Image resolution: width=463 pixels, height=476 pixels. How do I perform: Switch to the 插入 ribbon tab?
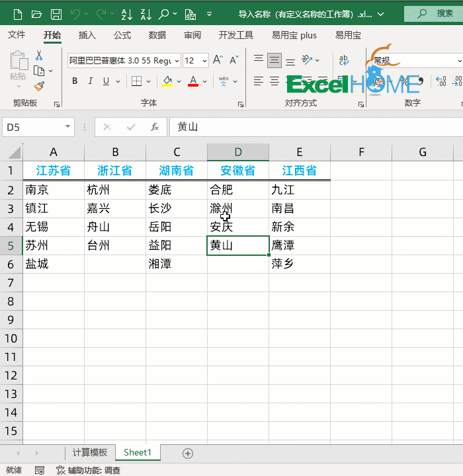tap(87, 35)
